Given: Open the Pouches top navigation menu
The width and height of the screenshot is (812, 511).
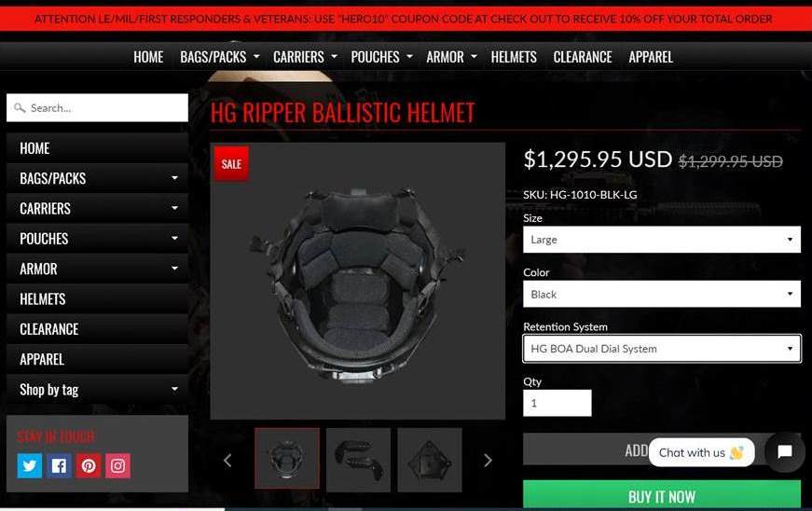Looking at the screenshot, I should (x=381, y=57).
